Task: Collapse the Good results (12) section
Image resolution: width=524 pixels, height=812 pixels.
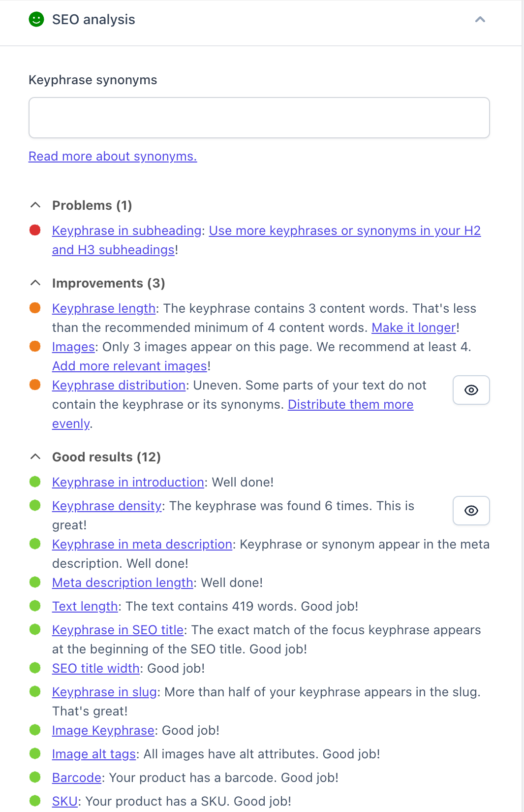Action: coord(35,457)
